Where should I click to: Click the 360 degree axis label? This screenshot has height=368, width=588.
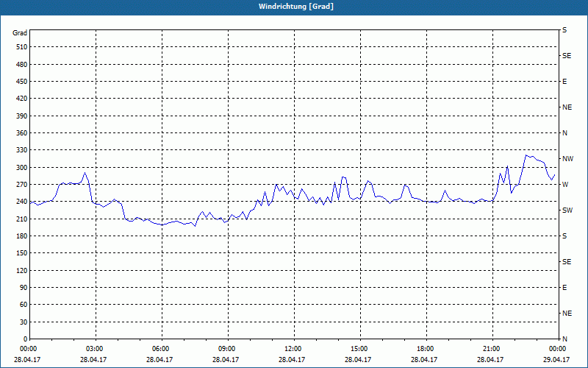pos(22,133)
